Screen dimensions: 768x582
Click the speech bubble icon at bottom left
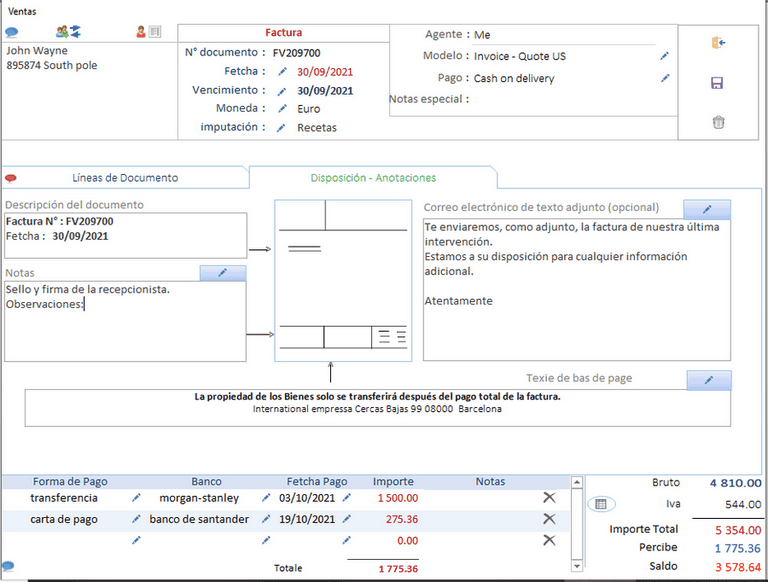point(8,566)
